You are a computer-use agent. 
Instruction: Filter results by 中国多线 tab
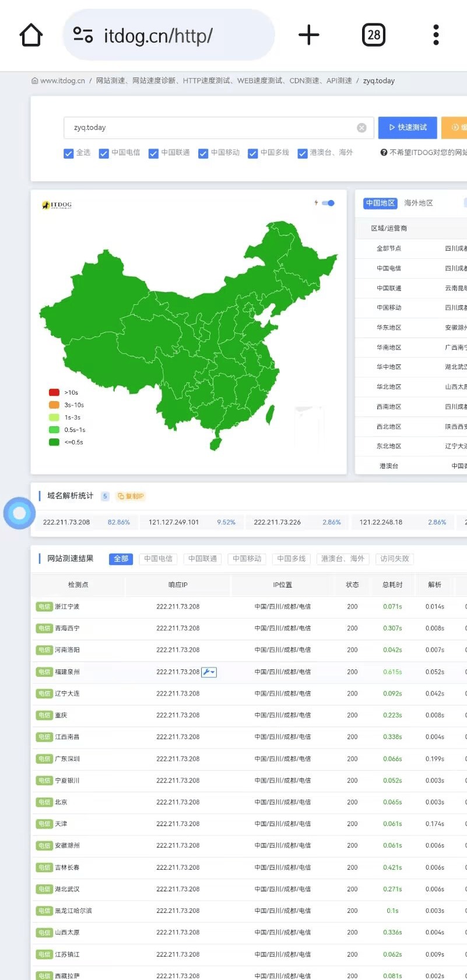pyautogui.click(x=291, y=559)
